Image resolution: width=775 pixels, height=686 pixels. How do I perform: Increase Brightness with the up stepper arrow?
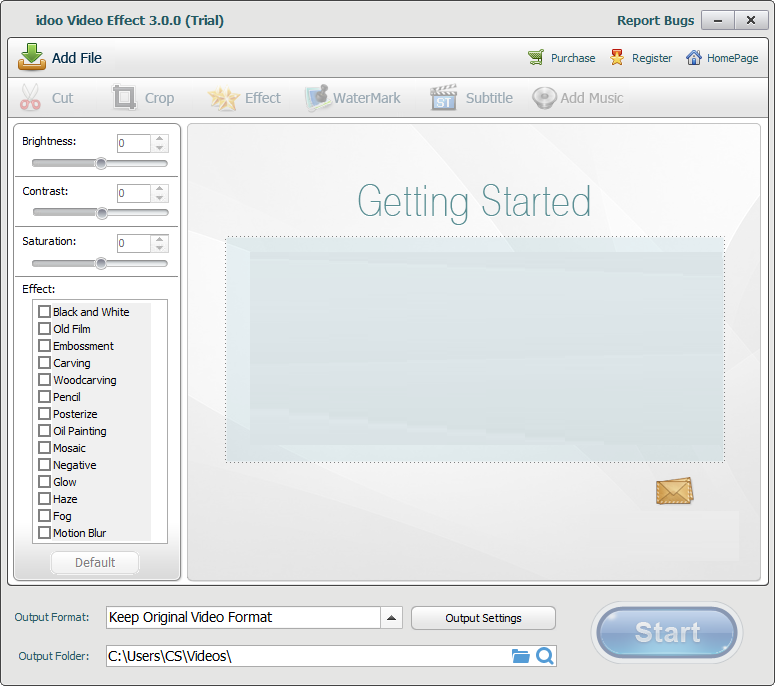[159, 139]
